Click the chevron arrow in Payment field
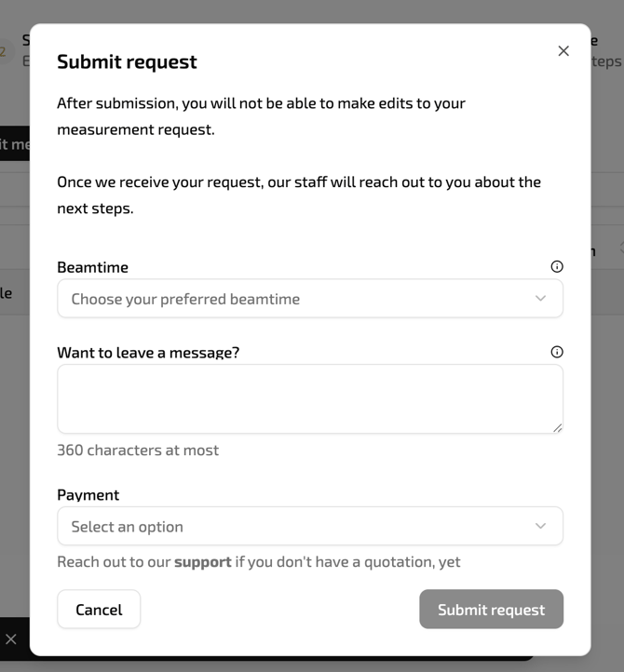 tap(540, 526)
